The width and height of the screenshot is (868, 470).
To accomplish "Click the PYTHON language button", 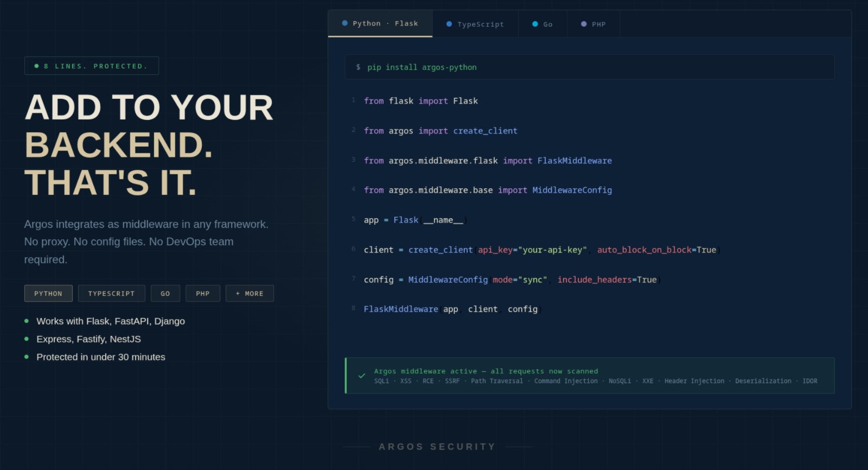I will pos(48,294).
